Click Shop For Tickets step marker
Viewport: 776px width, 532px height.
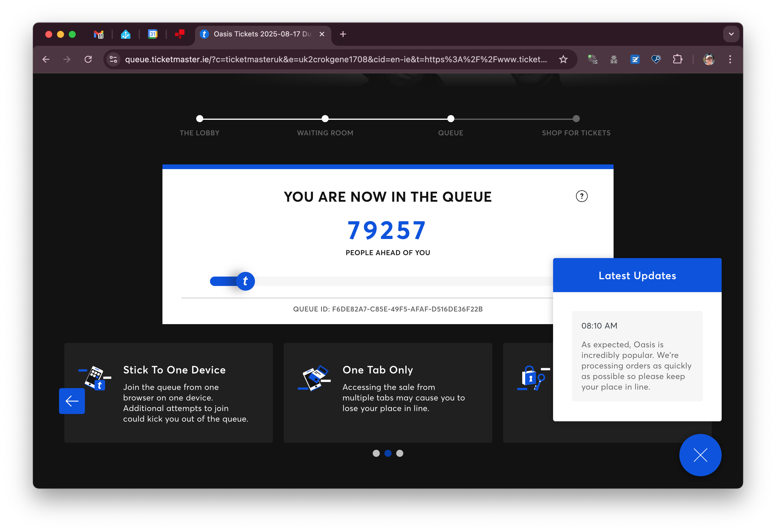click(x=576, y=119)
